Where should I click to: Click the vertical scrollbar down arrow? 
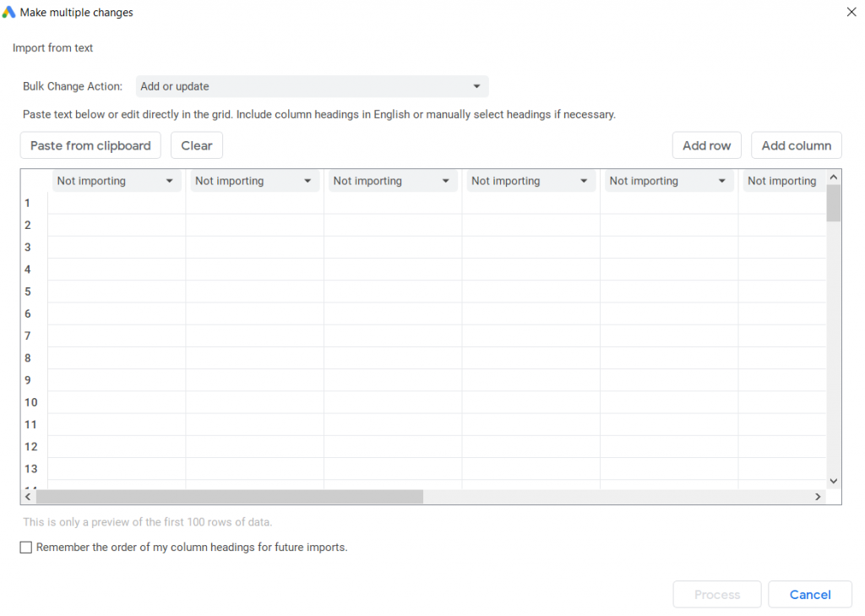(833, 480)
